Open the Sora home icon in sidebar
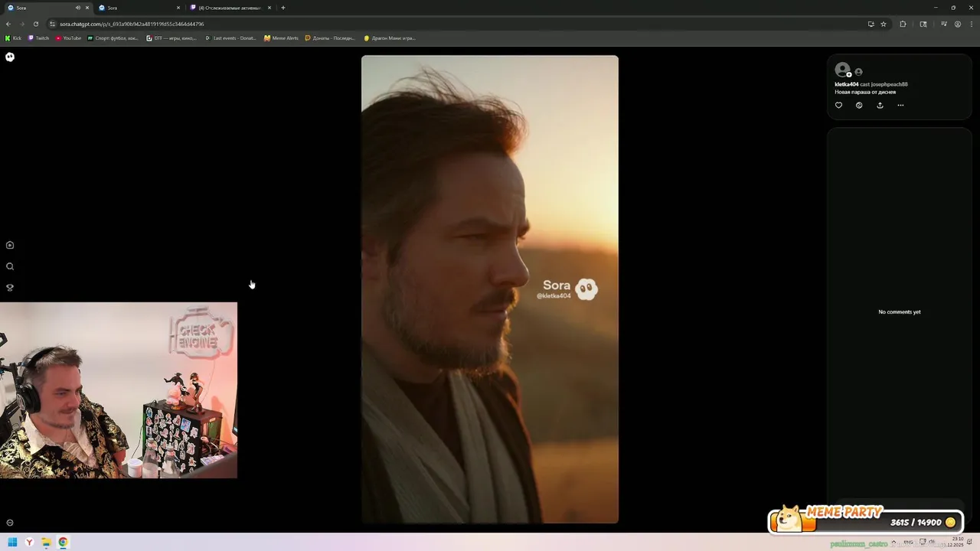The height and width of the screenshot is (551, 980). 10,245
